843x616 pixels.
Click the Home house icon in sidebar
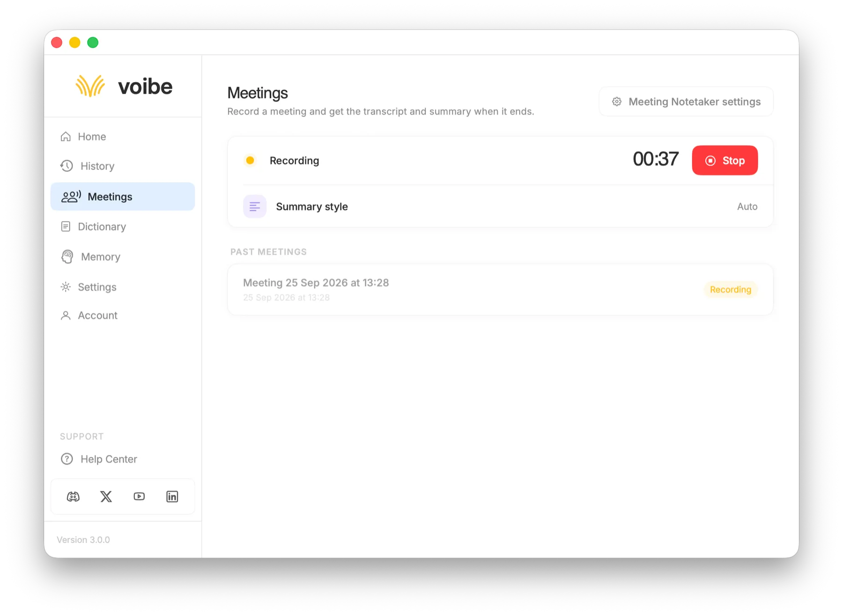66,137
